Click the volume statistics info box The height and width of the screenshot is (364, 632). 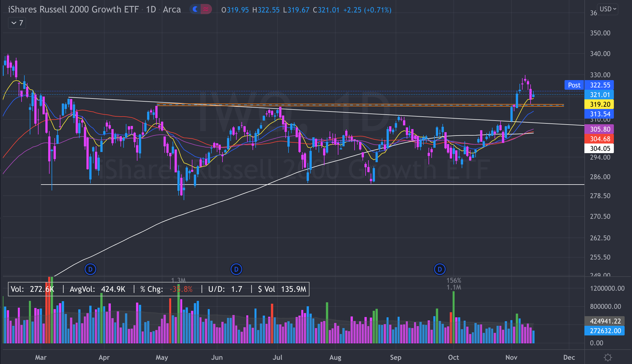(x=158, y=289)
